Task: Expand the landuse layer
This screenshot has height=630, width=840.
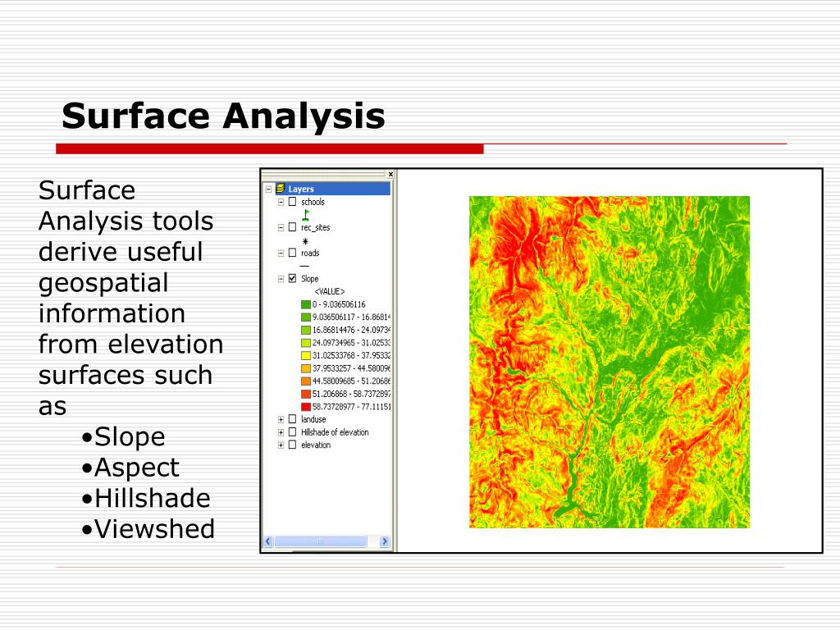Action: click(281, 419)
